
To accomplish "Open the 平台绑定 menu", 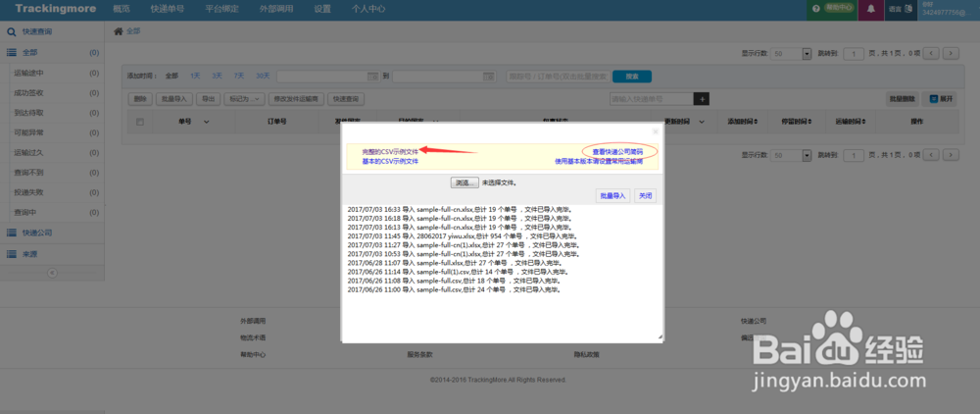I will click(221, 10).
